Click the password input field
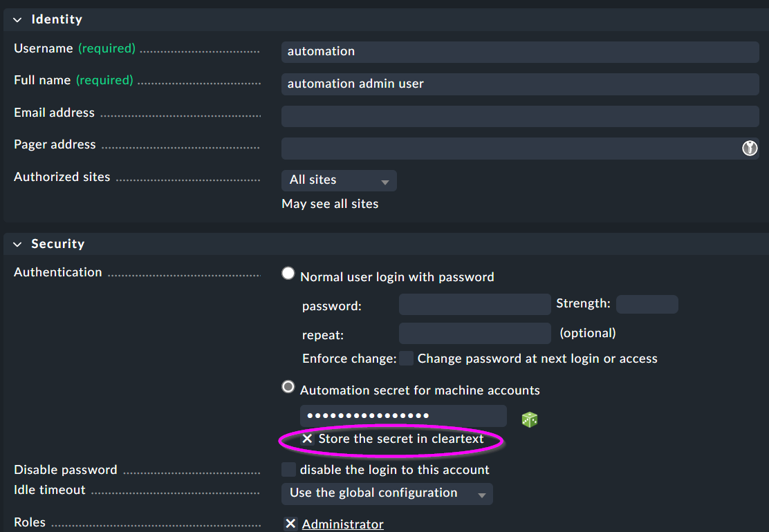 tap(474, 304)
